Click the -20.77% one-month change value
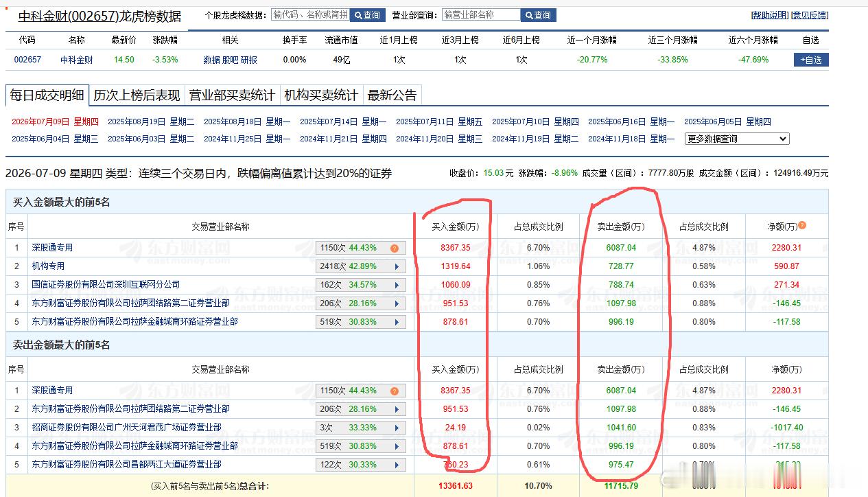The image size is (868, 497). 591,60
